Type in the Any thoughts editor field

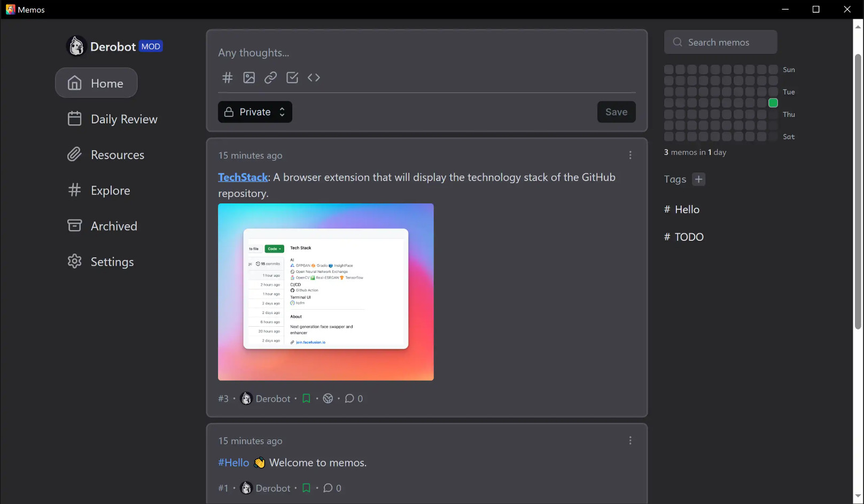click(x=426, y=53)
